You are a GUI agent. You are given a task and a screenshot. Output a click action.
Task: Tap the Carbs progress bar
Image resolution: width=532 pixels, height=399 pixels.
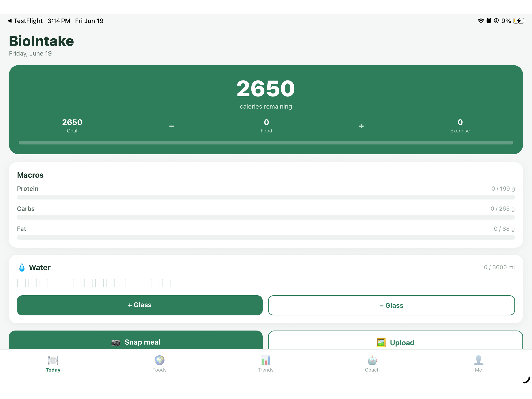click(266, 217)
